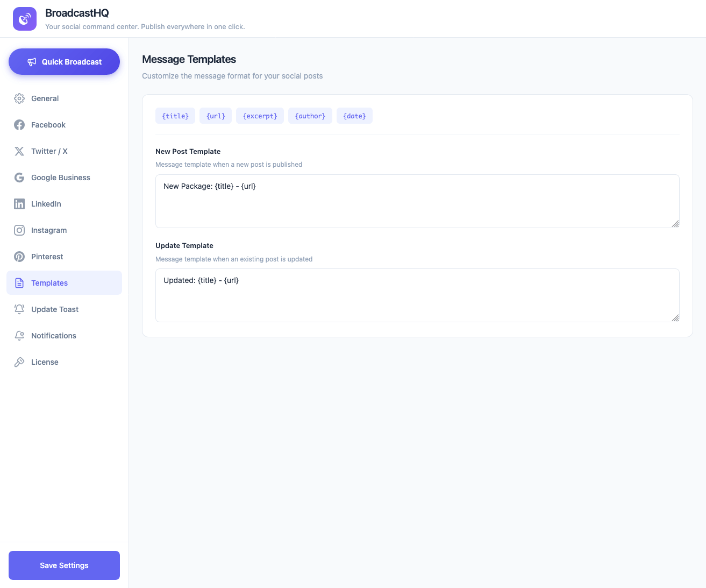Open Twitter / X settings icon
Image resolution: width=706 pixels, height=588 pixels.
(19, 151)
